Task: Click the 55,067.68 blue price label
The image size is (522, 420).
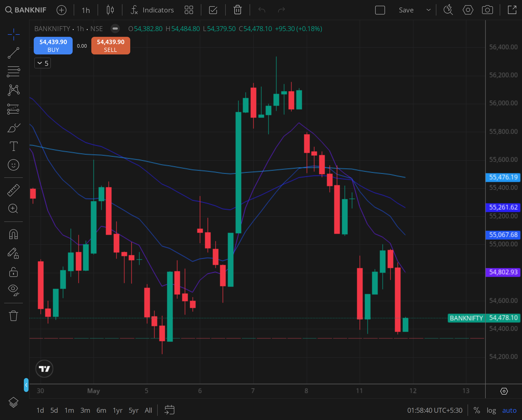Action: tap(503, 235)
